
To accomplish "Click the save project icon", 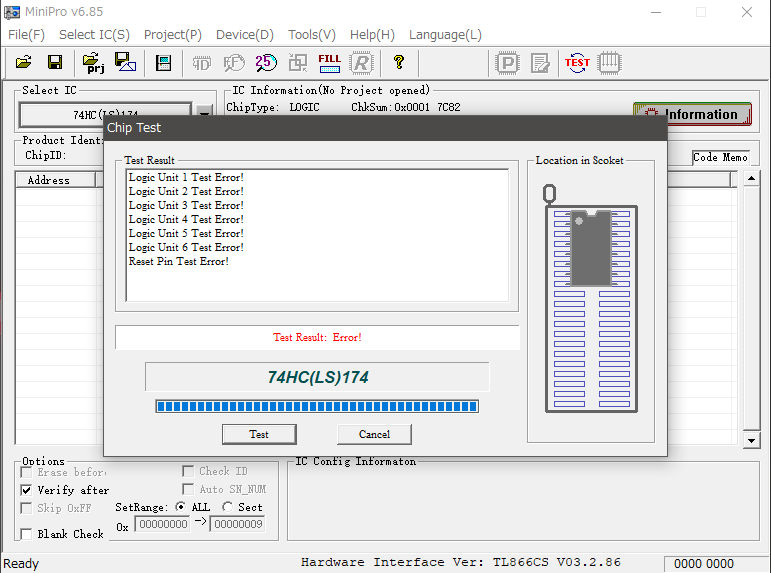I will tap(126, 62).
